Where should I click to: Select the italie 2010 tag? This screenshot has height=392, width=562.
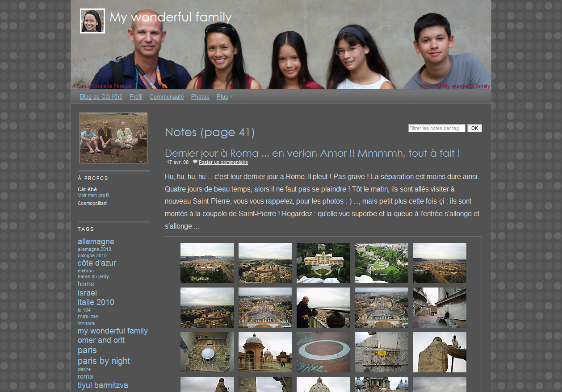[96, 302]
